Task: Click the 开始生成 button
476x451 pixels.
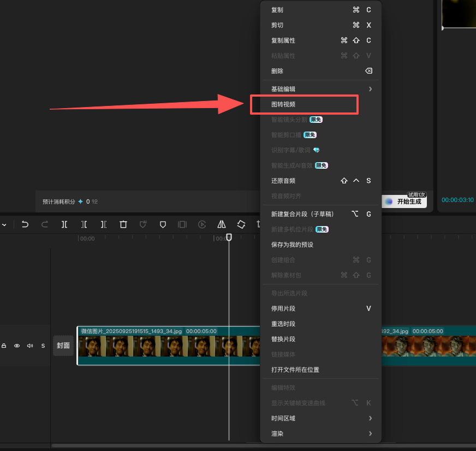Action: pos(404,201)
